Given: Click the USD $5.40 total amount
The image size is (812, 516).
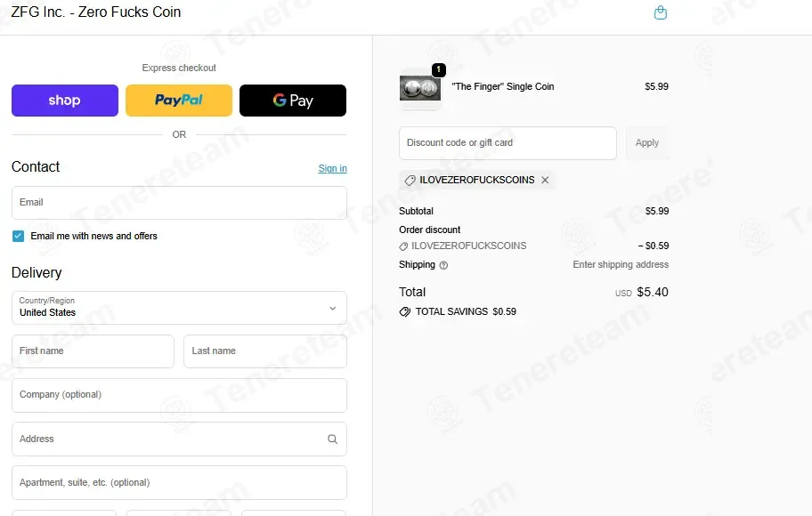Looking at the screenshot, I should [642, 293].
